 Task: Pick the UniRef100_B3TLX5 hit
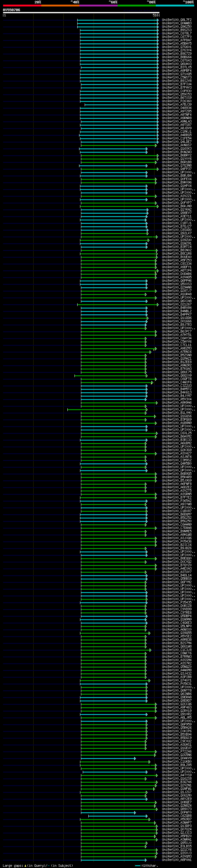[x=177, y=67]
